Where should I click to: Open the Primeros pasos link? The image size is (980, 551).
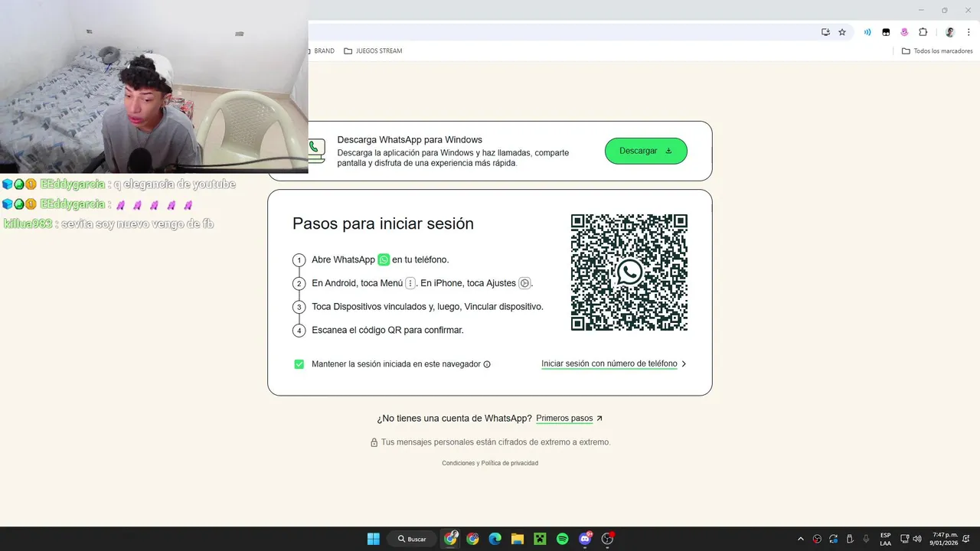tap(564, 419)
